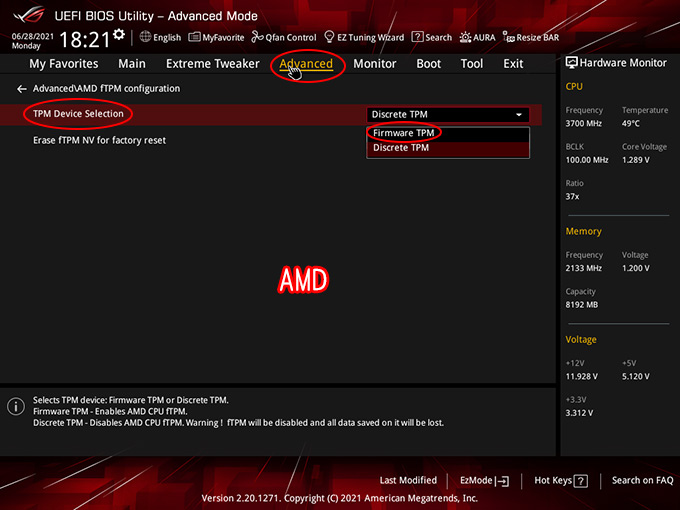Image resolution: width=680 pixels, height=510 pixels.
Task: Go to the Monitor tab
Action: (x=375, y=64)
